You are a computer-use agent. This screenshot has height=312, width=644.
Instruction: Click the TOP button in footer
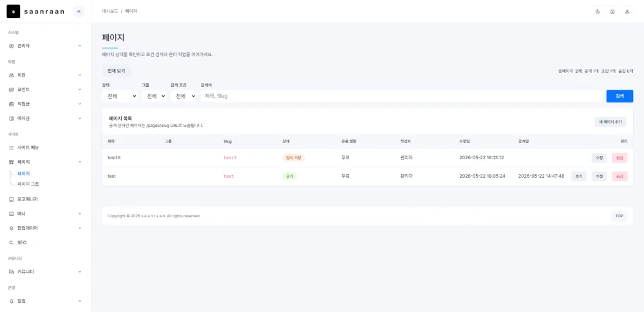click(x=619, y=216)
